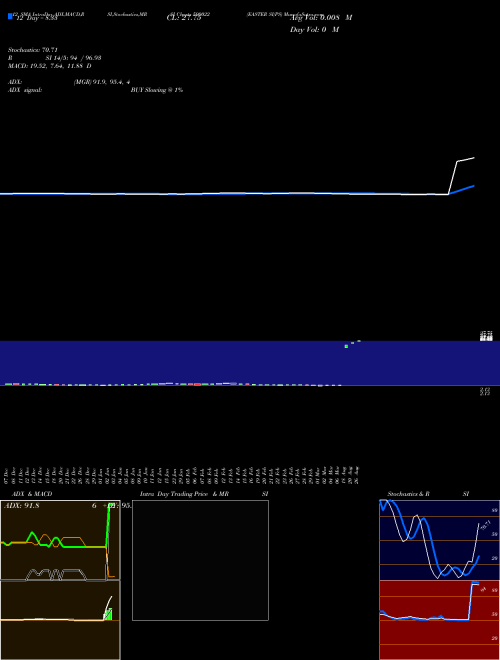Click the blue stochastics chart panel
Viewport: 500px width, 660px height.
[439, 540]
